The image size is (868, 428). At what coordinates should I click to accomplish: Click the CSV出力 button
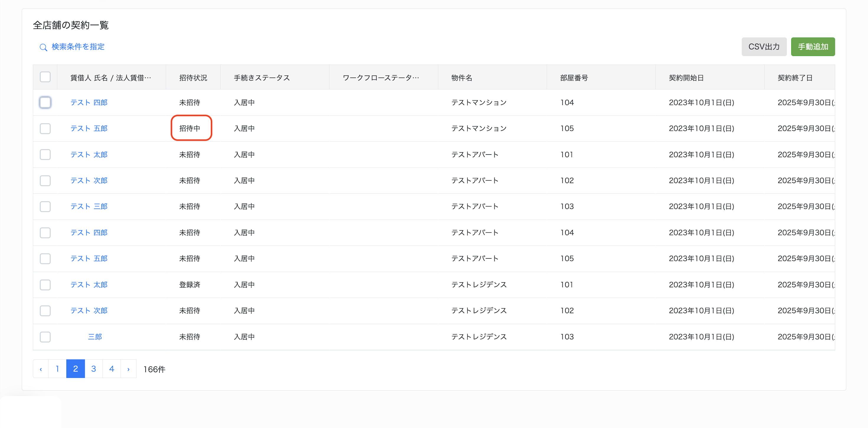click(x=764, y=47)
